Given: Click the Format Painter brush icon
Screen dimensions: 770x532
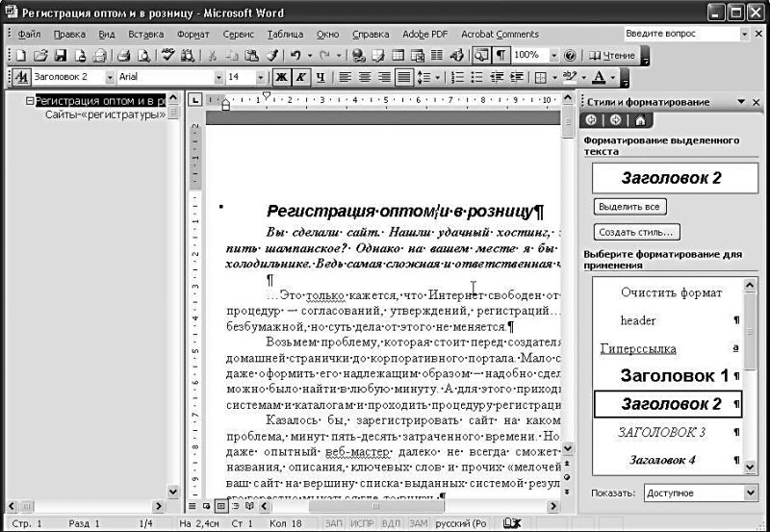Looking at the screenshot, I should (x=270, y=56).
